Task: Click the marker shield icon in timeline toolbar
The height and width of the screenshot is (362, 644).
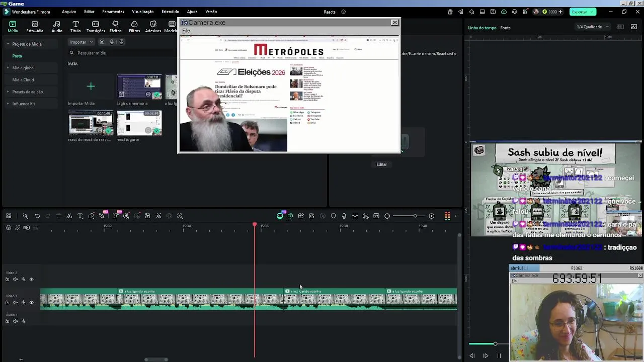Action: pyautogui.click(x=333, y=216)
